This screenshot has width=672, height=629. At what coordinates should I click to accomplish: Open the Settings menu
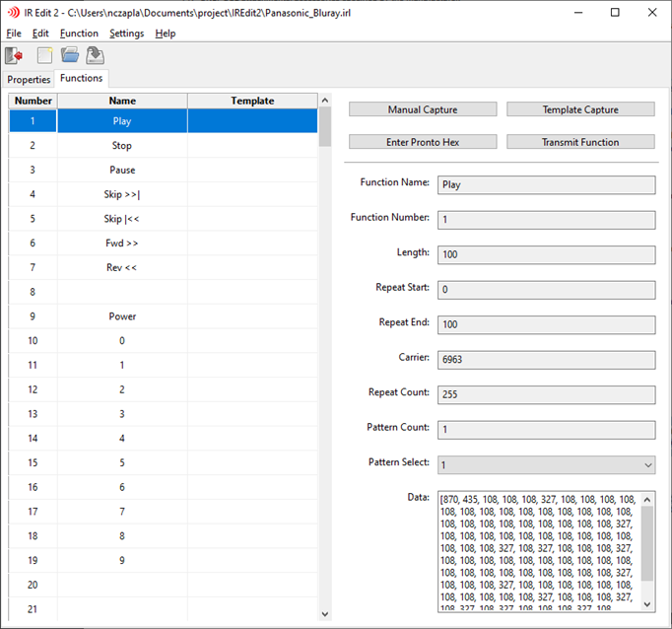pyautogui.click(x=126, y=34)
